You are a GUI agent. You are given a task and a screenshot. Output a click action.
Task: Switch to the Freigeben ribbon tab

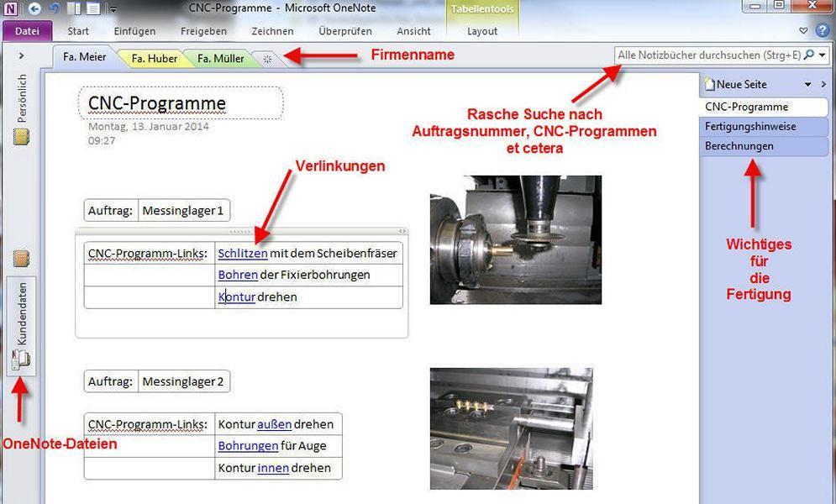[x=203, y=31]
